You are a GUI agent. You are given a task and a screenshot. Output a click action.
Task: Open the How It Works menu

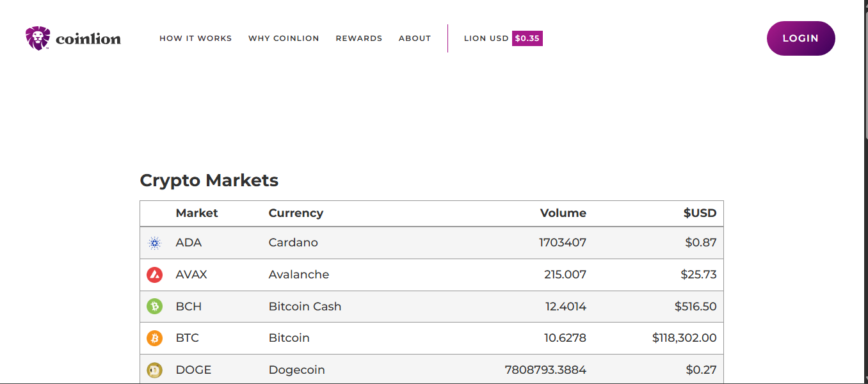[x=196, y=38]
